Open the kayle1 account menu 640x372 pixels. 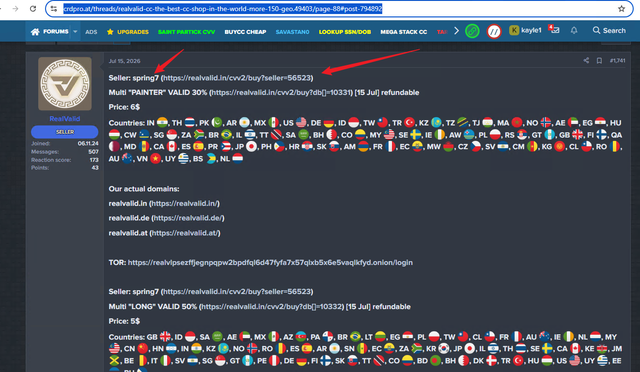coord(525,30)
